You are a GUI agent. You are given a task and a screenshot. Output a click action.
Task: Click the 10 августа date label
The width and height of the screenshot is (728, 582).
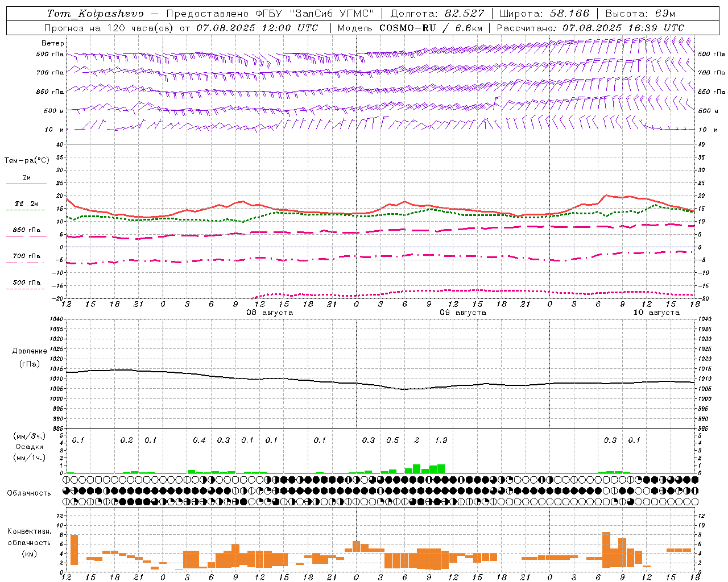[x=656, y=313]
